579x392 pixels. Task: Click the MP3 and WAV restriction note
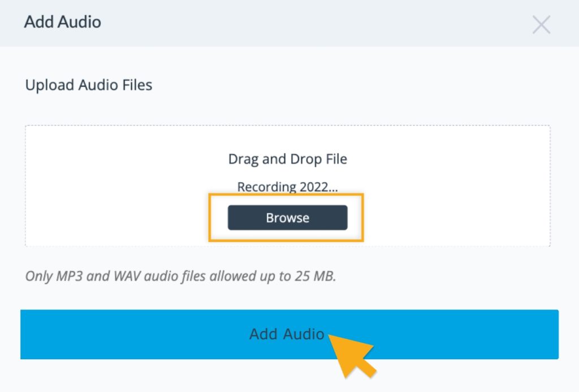170,276
